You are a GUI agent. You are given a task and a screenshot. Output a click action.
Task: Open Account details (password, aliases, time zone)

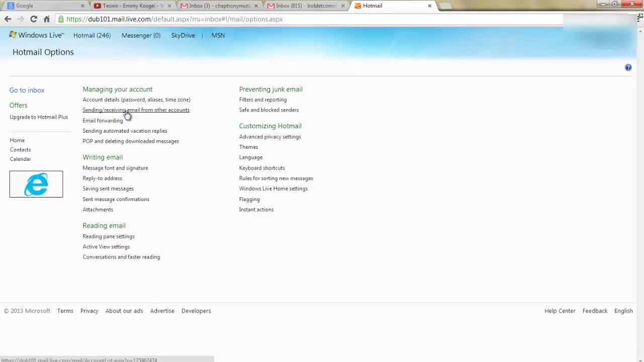pyautogui.click(x=136, y=100)
